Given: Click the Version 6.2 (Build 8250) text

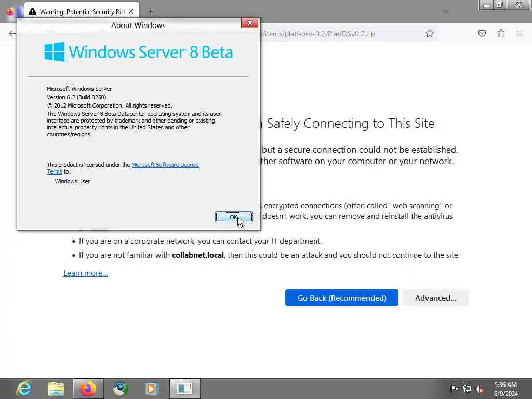Looking at the screenshot, I should pos(77,97).
